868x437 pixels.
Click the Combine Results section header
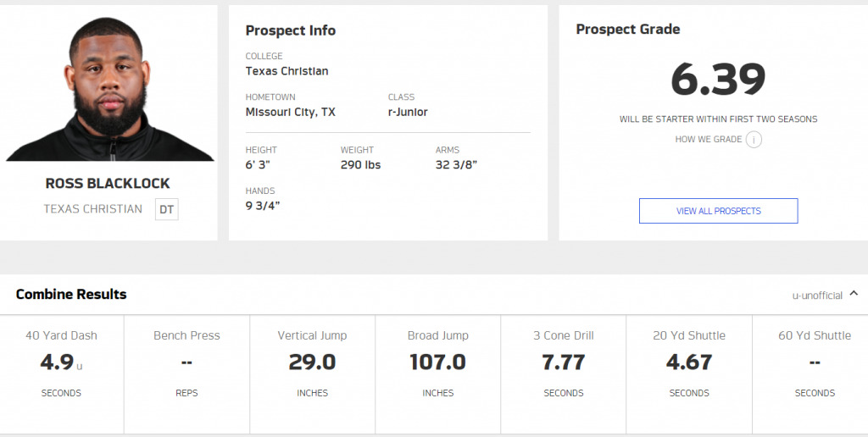(71, 294)
